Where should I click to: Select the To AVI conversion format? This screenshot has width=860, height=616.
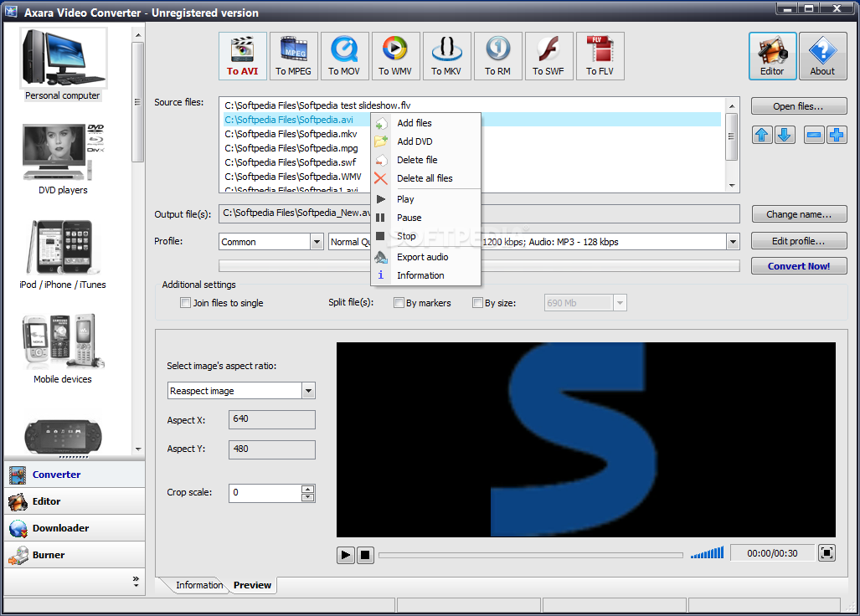pyautogui.click(x=242, y=56)
